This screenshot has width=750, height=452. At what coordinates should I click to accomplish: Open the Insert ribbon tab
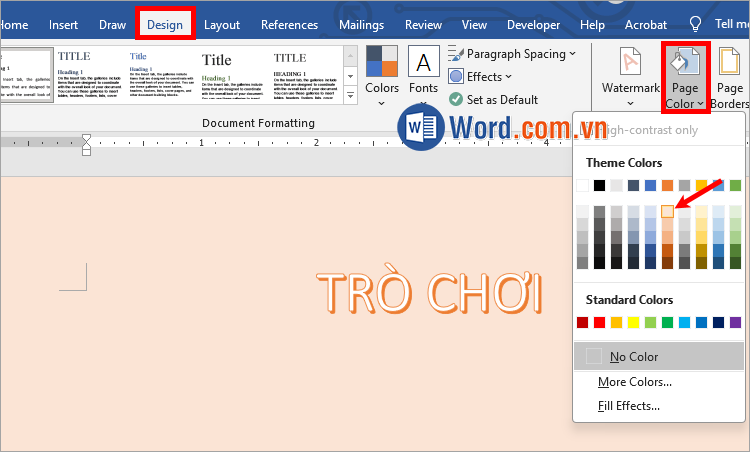(x=63, y=25)
